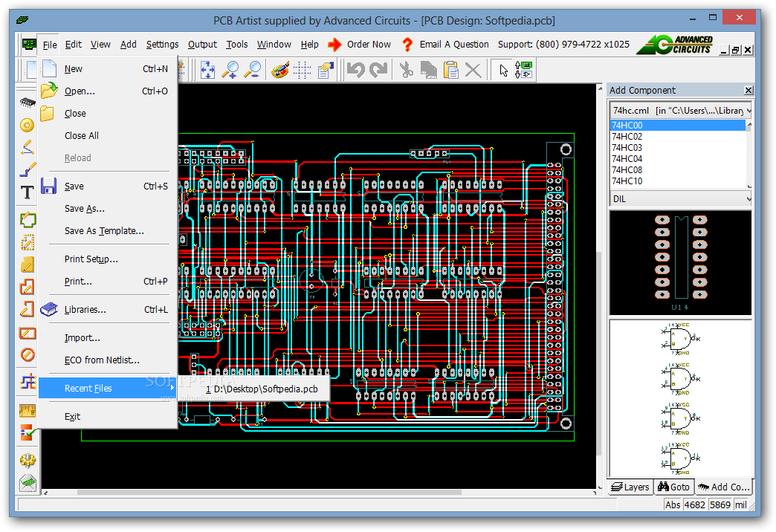This screenshot has width=776, height=532.
Task: Select ECO from Netlist... entry
Action: (107, 360)
